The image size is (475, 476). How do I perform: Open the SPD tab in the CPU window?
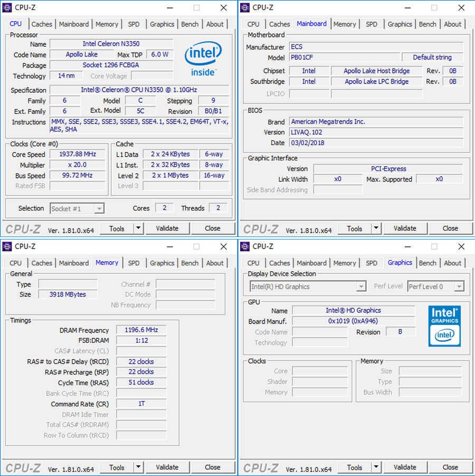point(134,24)
